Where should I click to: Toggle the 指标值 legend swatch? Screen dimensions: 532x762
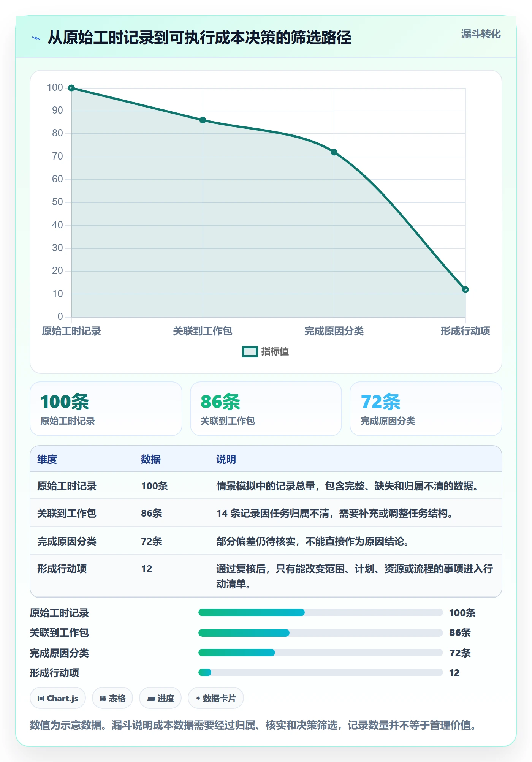[x=250, y=352]
